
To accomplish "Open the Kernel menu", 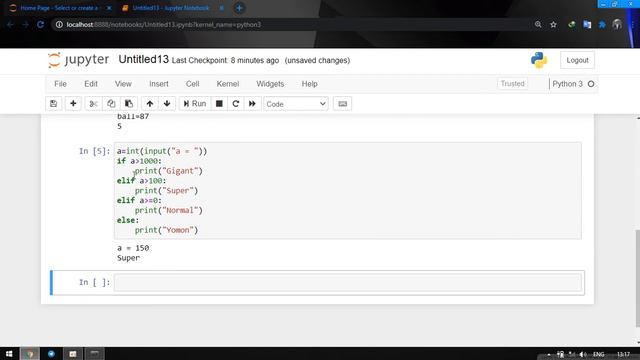I will click(228, 84).
